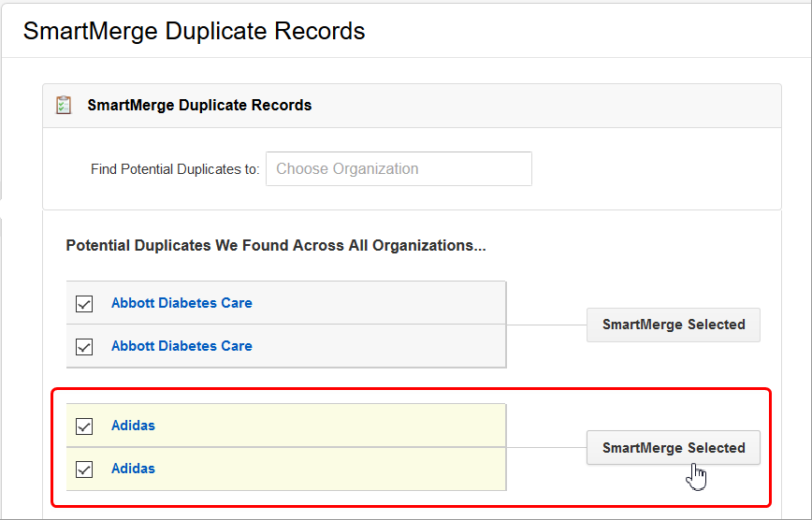The width and height of the screenshot is (812, 520).
Task: Click the panel header 'SmartMerge Duplicate Records' text
Action: point(199,105)
